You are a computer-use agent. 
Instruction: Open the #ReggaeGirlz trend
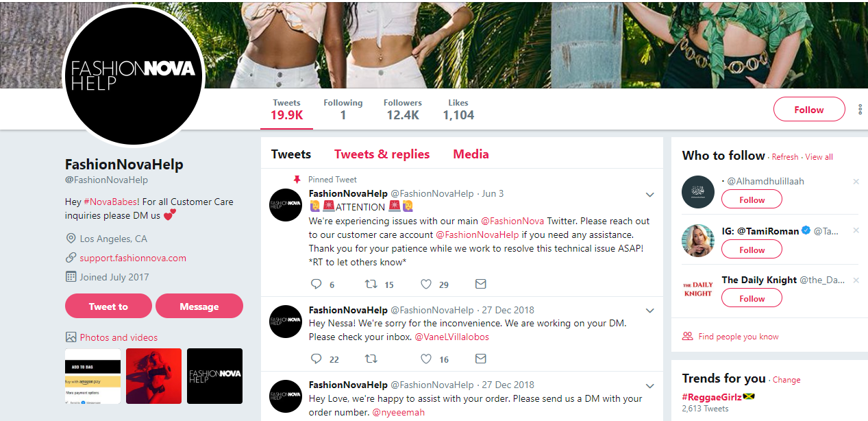[712, 396]
